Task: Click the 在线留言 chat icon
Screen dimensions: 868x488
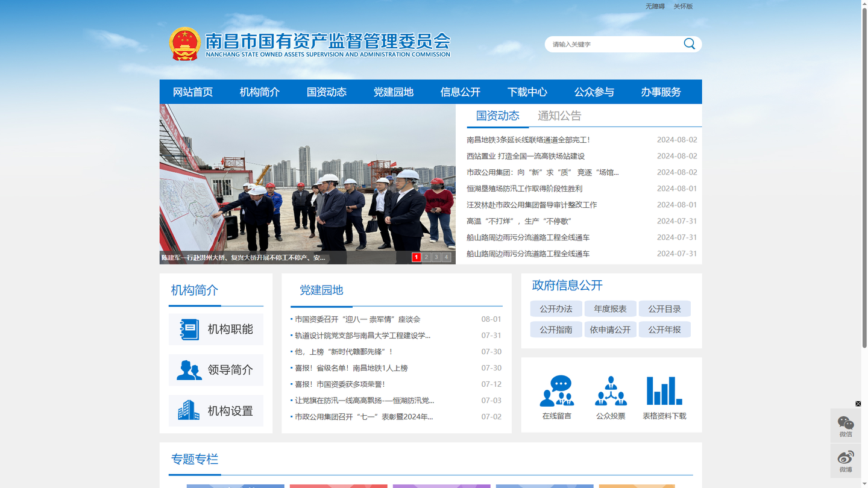Action: pyautogui.click(x=556, y=391)
